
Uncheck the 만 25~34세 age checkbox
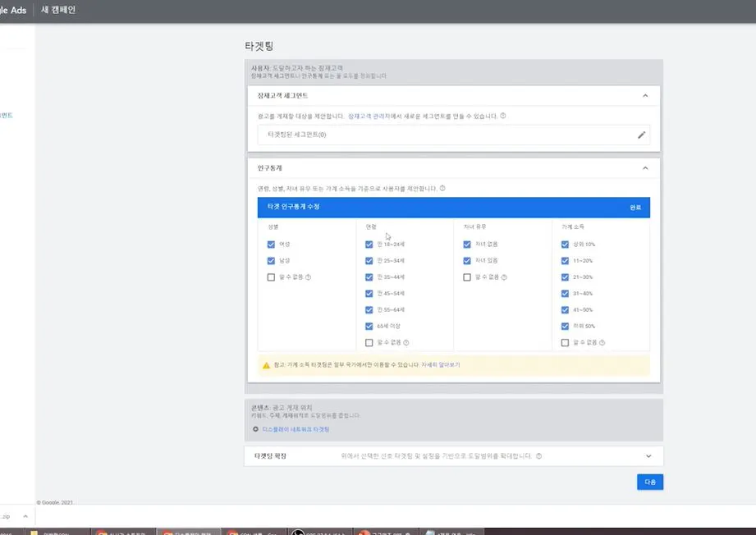[x=369, y=261]
